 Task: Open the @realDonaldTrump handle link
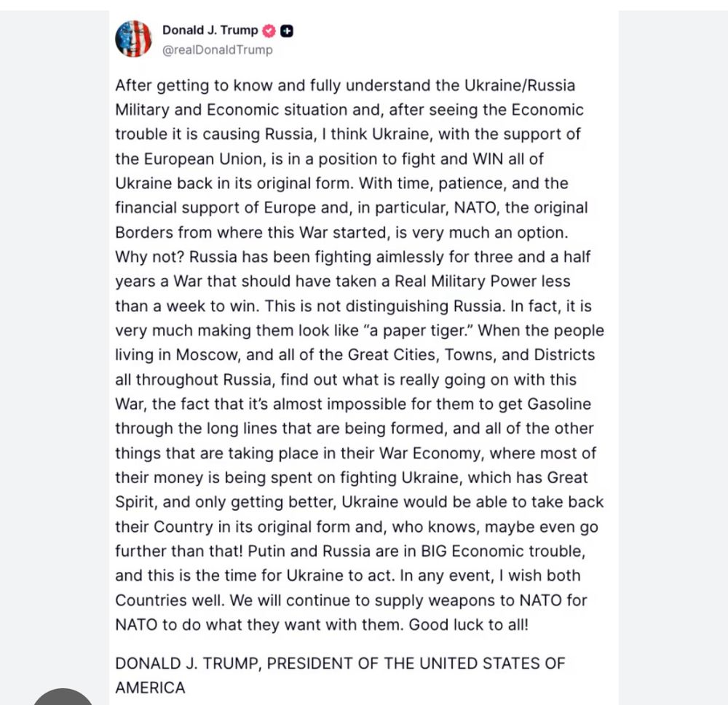pyautogui.click(x=217, y=49)
